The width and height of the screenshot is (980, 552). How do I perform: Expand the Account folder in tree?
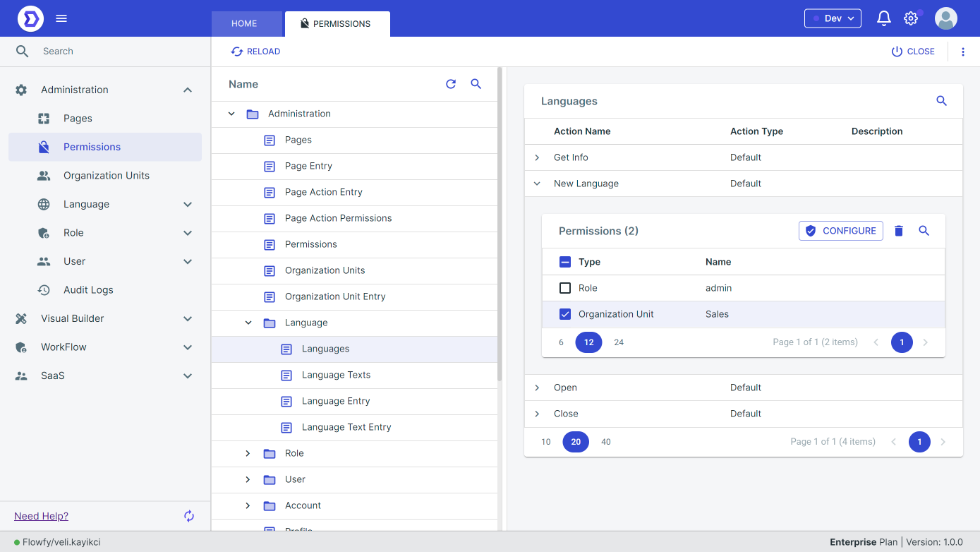tap(248, 505)
